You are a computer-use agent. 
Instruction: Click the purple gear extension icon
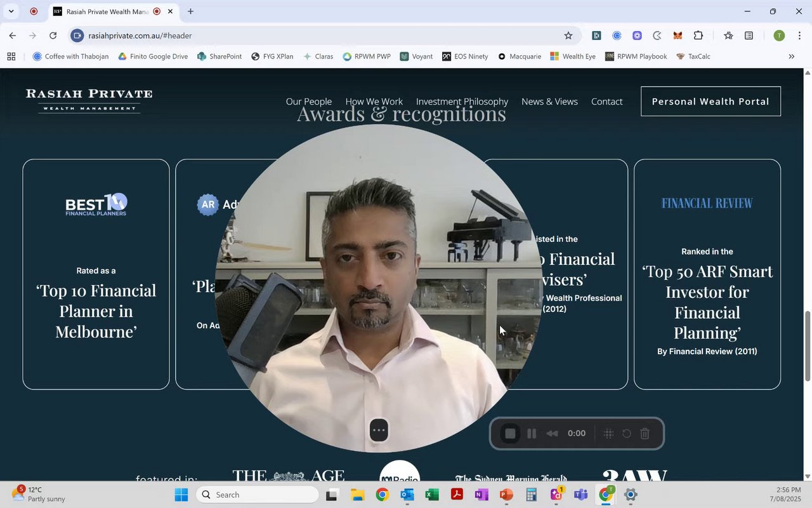click(x=637, y=36)
